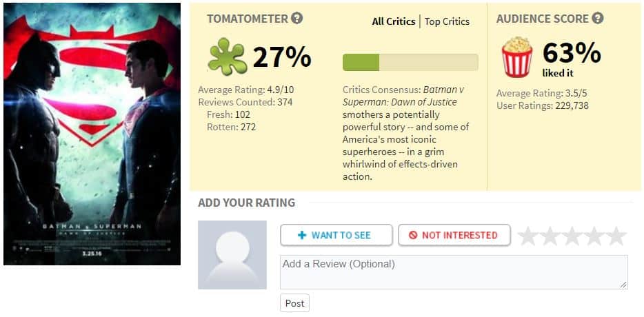Click the green rotten splat icon

coord(227,57)
